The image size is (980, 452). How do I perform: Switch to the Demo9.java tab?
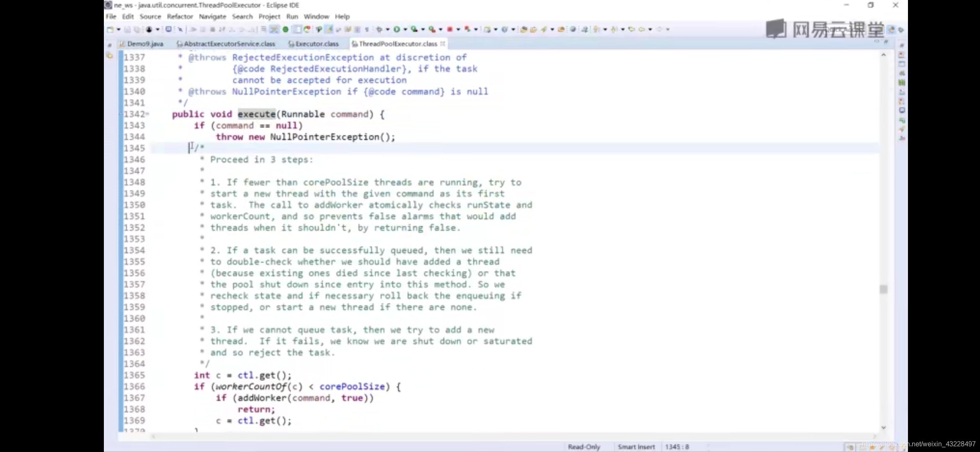(142, 44)
